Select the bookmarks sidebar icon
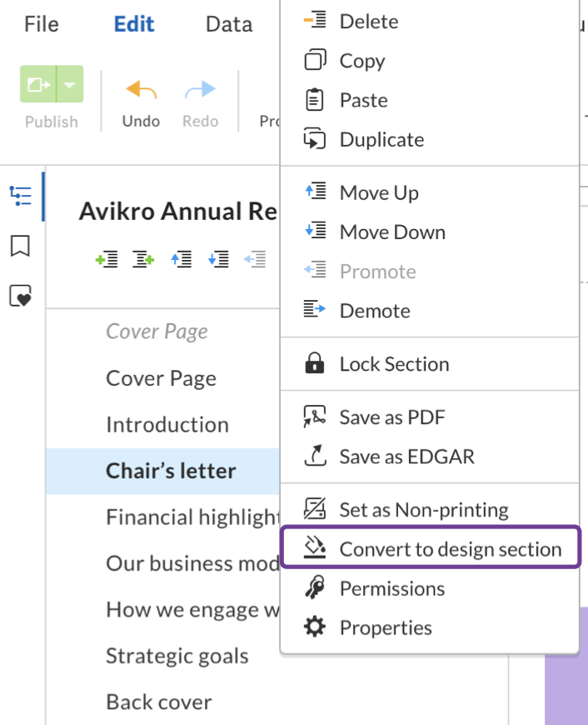The height and width of the screenshot is (725, 588). click(x=20, y=247)
